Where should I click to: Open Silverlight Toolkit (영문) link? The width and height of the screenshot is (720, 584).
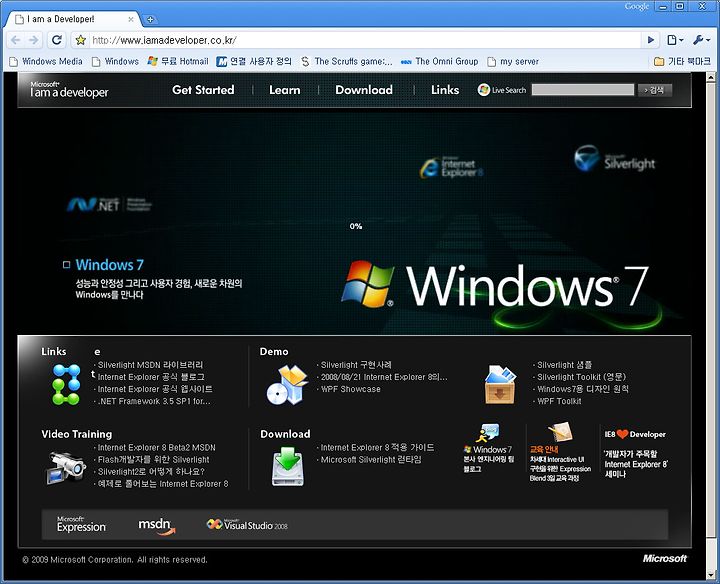[x=581, y=377]
